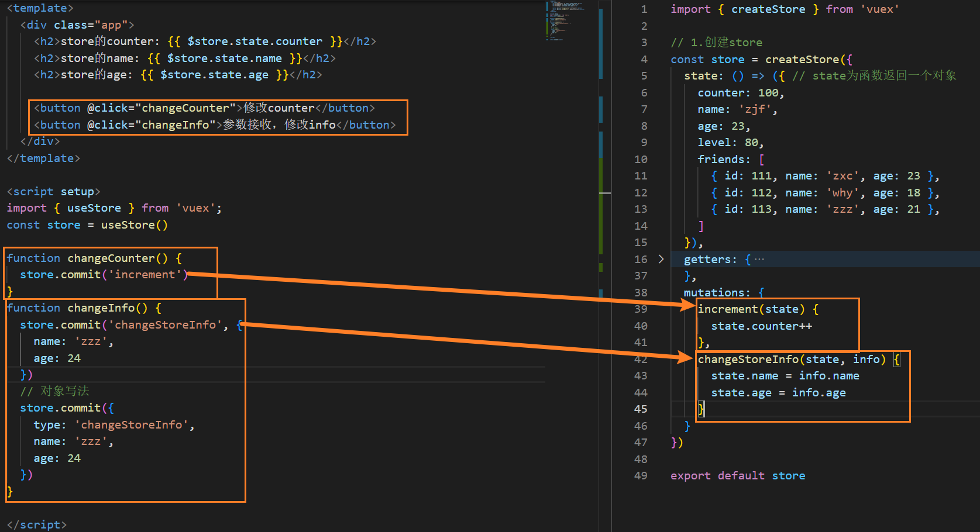Click the increment(state) mutation definition
Image resolution: width=980 pixels, height=532 pixels.
click(x=751, y=309)
